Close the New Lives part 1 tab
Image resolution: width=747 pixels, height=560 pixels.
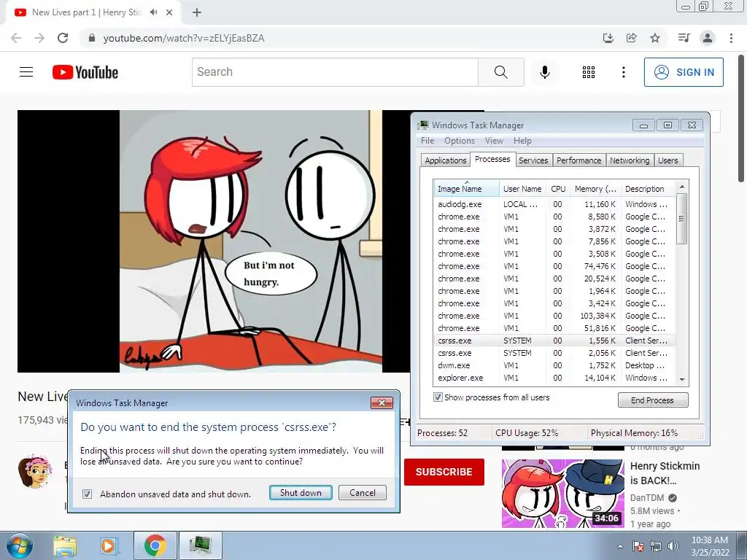click(169, 12)
